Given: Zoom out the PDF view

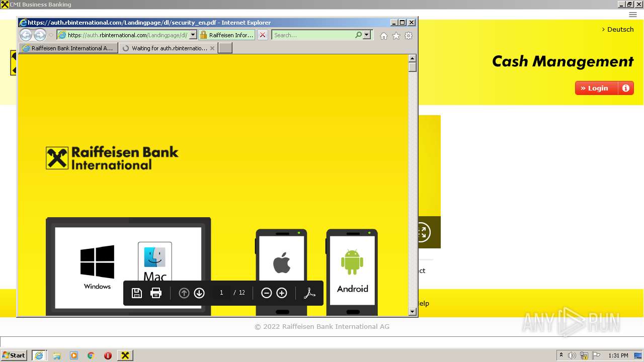Looking at the screenshot, I should click(267, 293).
